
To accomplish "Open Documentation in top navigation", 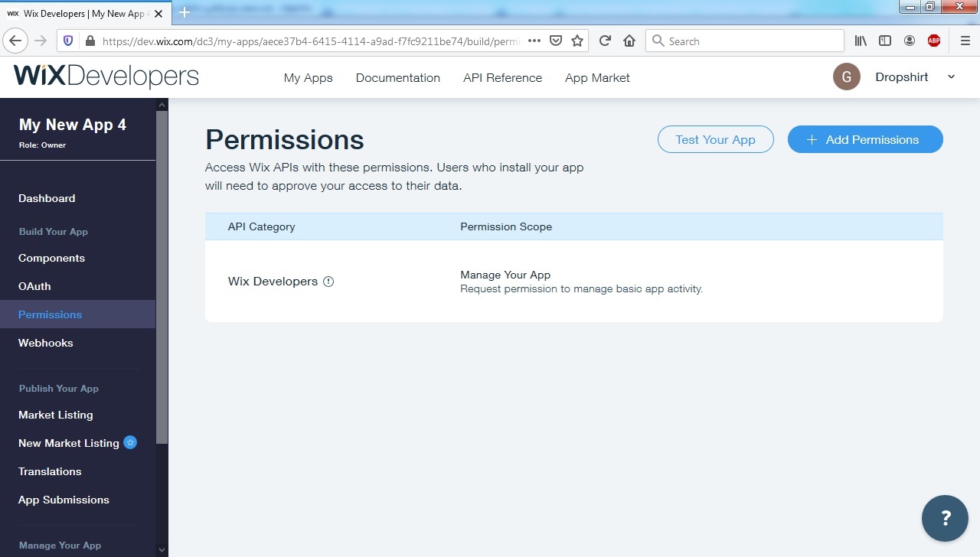I will [398, 78].
